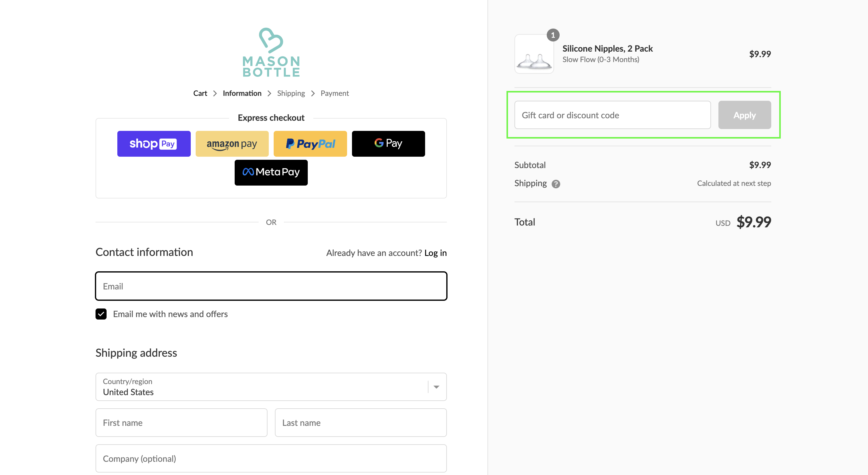The width and height of the screenshot is (868, 475).
Task: Click the Express checkout heading
Action: pyautogui.click(x=271, y=118)
